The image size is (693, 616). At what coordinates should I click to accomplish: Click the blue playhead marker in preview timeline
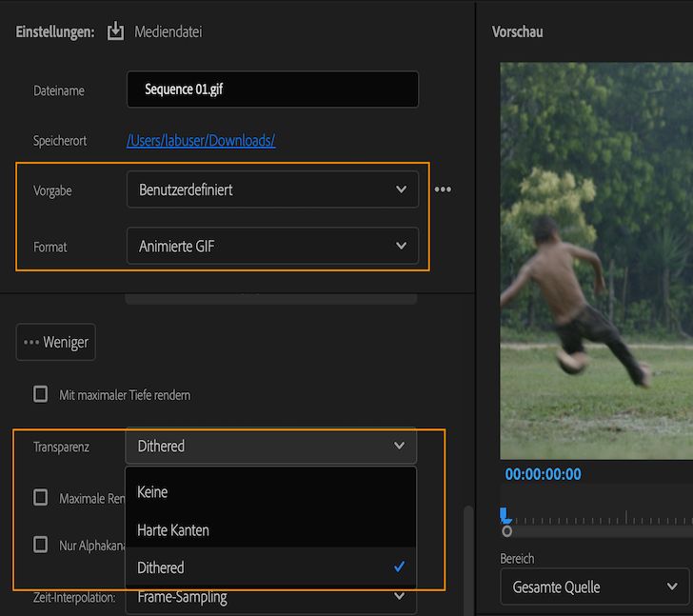click(x=505, y=515)
